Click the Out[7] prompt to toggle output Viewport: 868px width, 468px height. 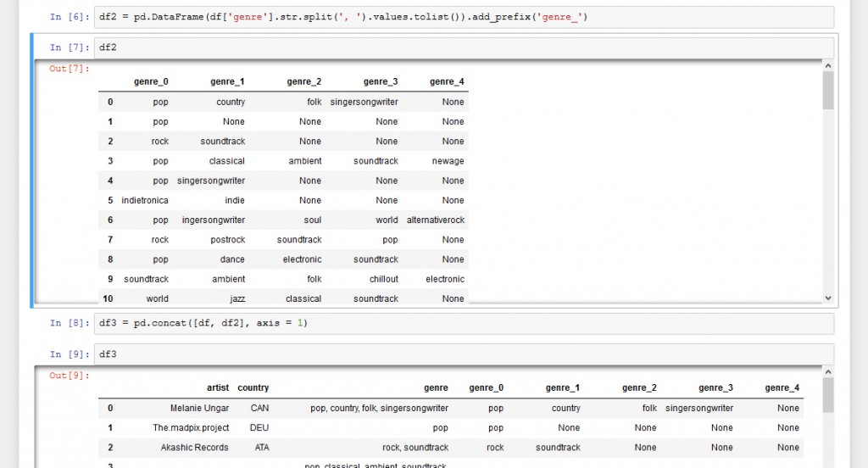click(69, 69)
